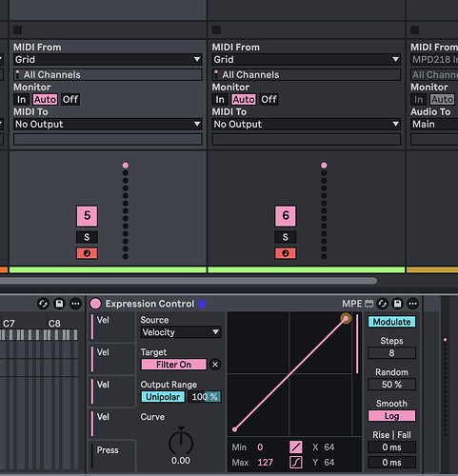Select the first Vel mapping tab
The image size is (458, 476).
(x=112, y=327)
